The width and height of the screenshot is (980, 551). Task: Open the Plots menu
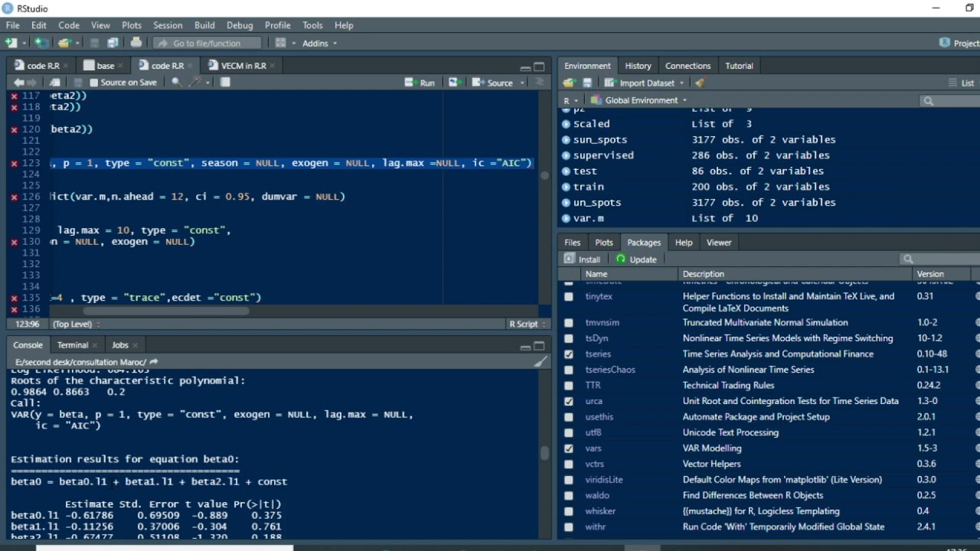[132, 25]
